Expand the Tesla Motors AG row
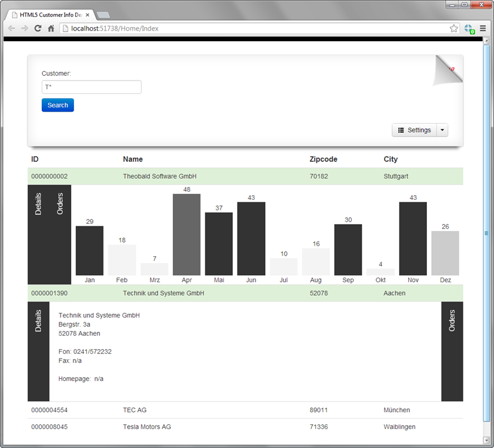 pos(146,427)
